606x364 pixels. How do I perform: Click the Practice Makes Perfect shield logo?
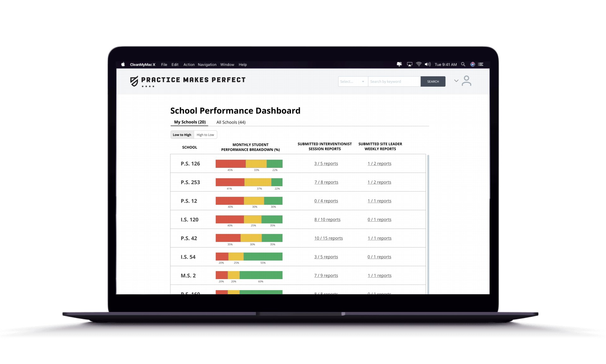tap(134, 81)
